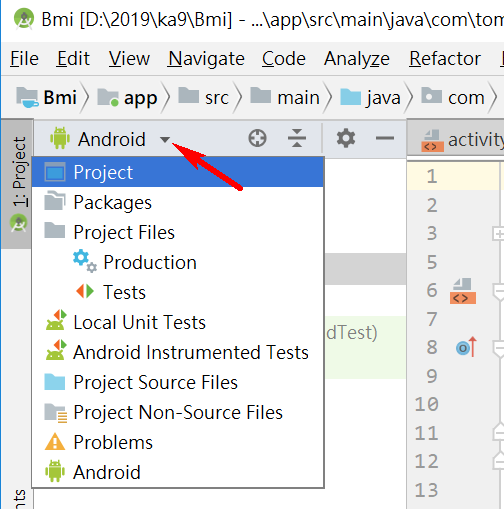Select Android view at list bottom
Screen dimensions: 504x509
(x=178, y=472)
